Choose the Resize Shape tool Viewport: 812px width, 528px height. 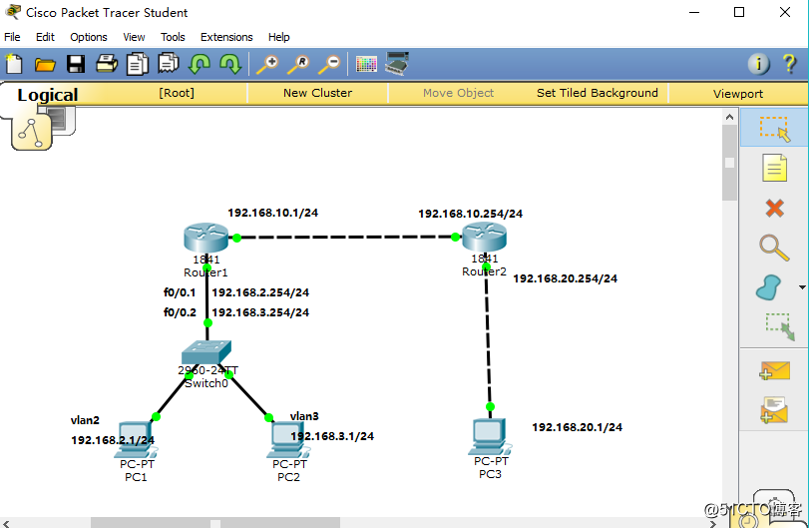tap(780, 327)
